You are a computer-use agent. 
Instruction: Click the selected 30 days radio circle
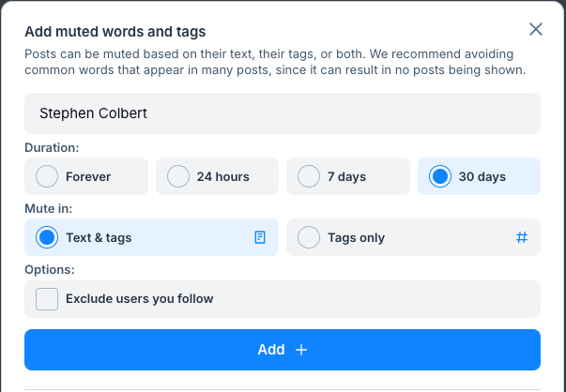click(440, 176)
